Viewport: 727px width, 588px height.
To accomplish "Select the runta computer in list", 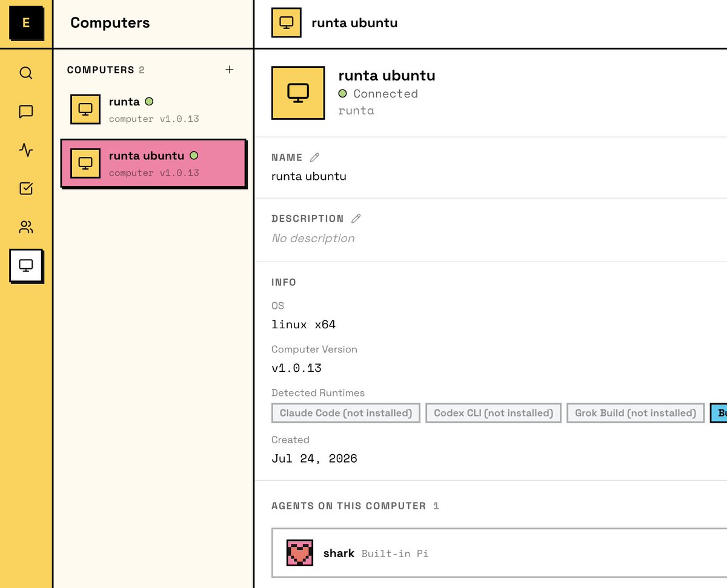I will (x=154, y=109).
